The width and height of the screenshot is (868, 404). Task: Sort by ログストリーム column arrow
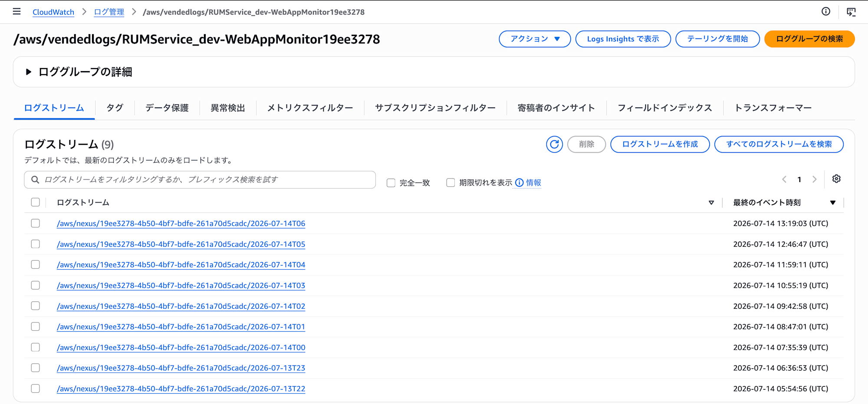point(711,202)
